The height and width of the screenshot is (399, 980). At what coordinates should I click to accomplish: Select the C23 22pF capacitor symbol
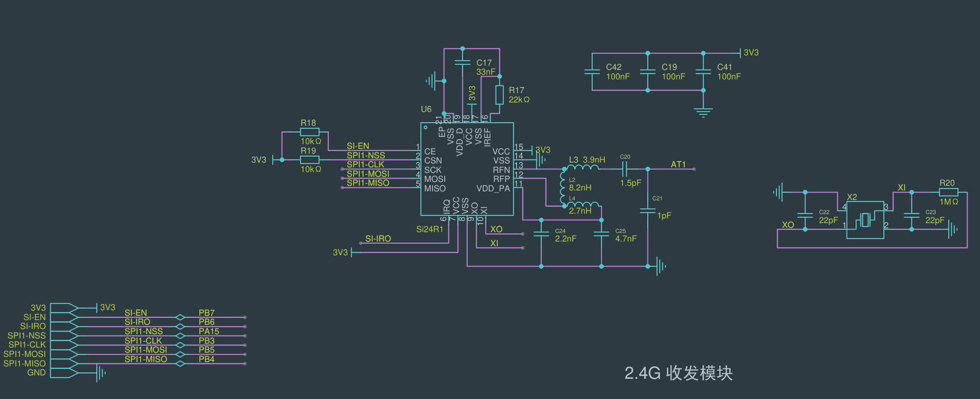(911, 215)
